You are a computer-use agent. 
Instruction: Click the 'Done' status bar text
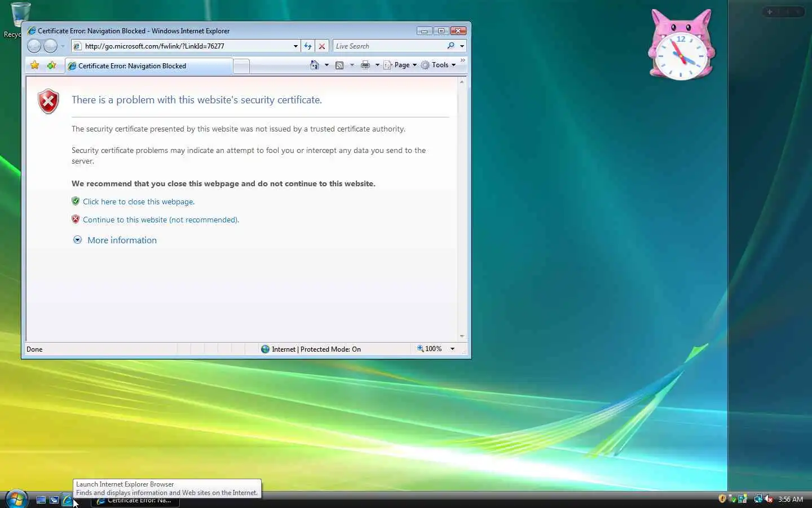(x=34, y=349)
